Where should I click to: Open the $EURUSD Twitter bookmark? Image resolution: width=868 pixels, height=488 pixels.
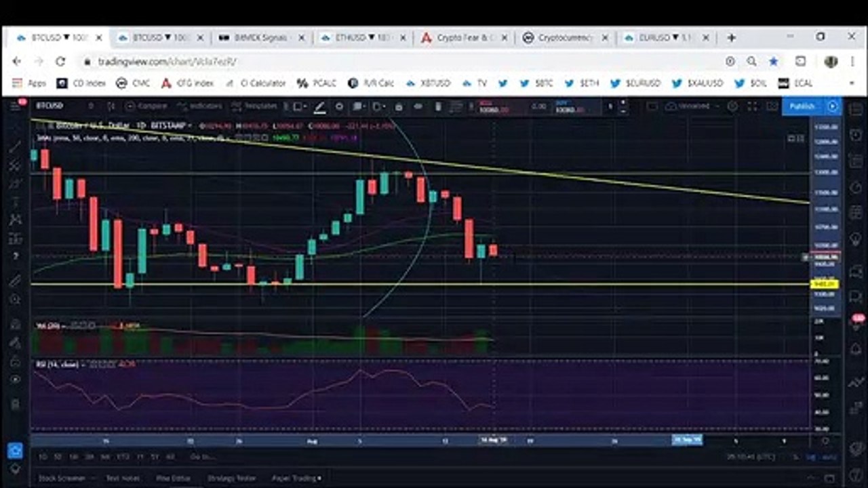[x=635, y=83]
